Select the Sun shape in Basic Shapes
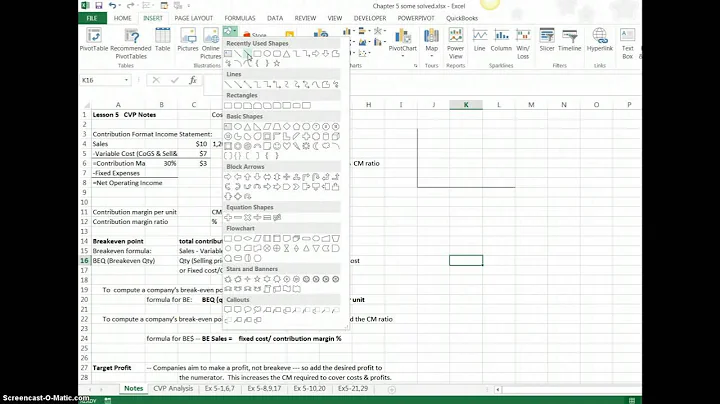The image size is (720, 404). pos(306,146)
